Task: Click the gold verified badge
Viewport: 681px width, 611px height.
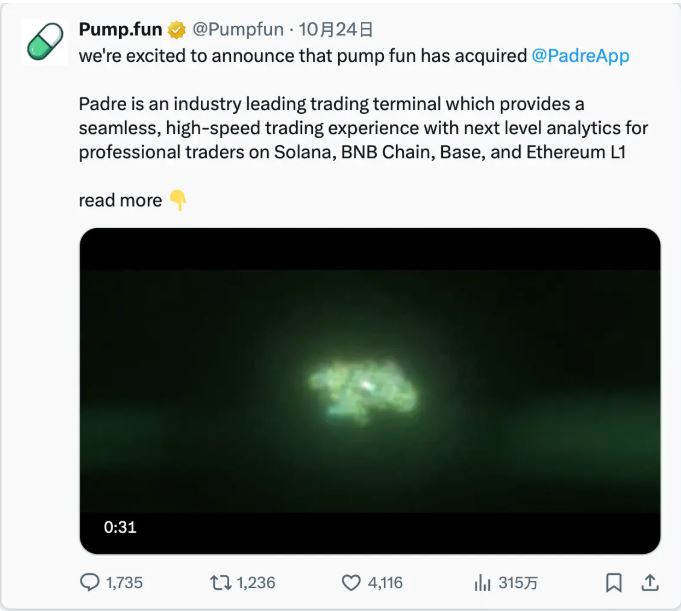Action: (x=176, y=30)
